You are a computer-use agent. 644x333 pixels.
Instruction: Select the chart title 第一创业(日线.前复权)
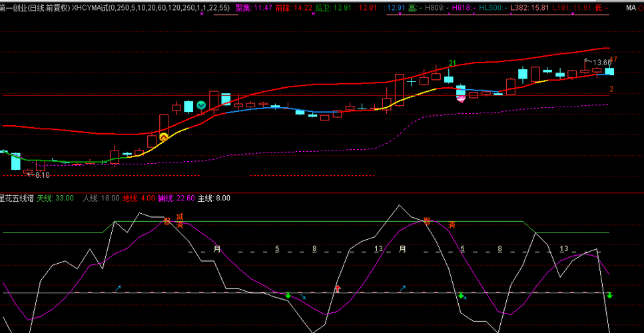coord(35,7)
